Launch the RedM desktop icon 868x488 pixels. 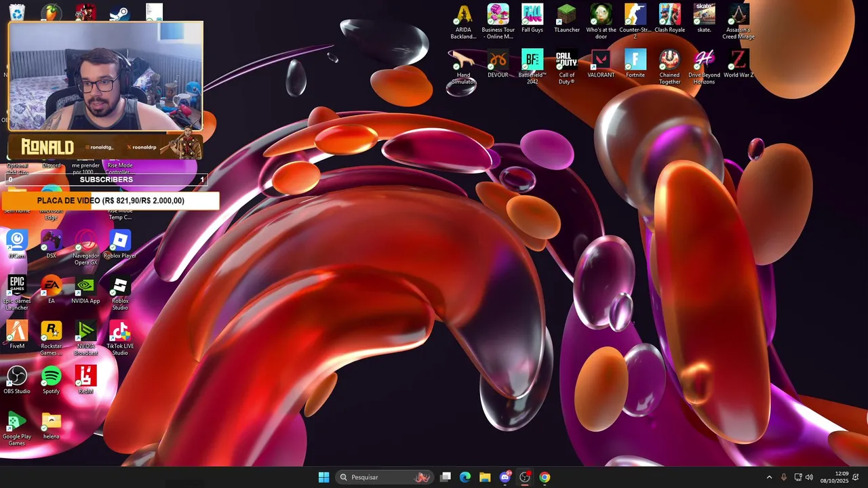[x=85, y=380]
